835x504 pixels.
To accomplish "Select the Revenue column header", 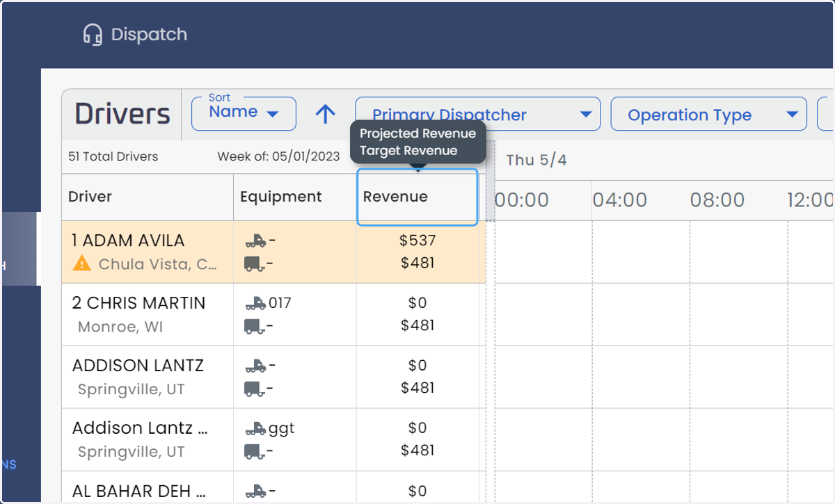I will coord(417,197).
